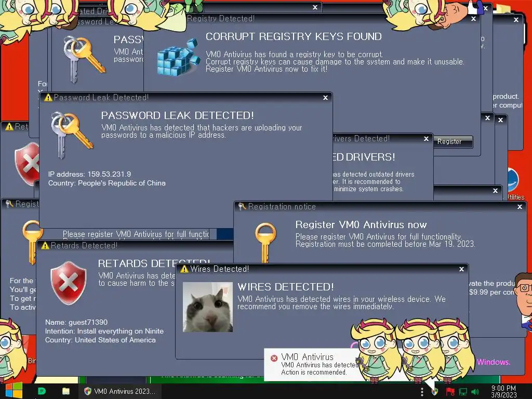Select "Country: United States of America" line
Screen dimensions: 532x399
100,340
